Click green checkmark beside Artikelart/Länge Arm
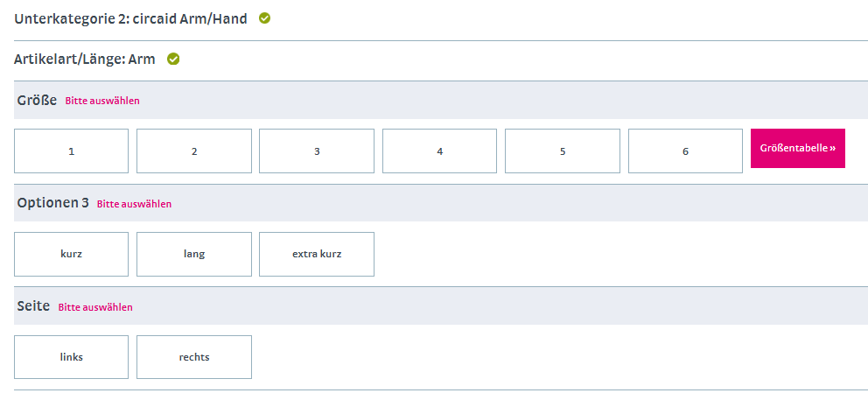This screenshot has width=868, height=407. click(173, 60)
